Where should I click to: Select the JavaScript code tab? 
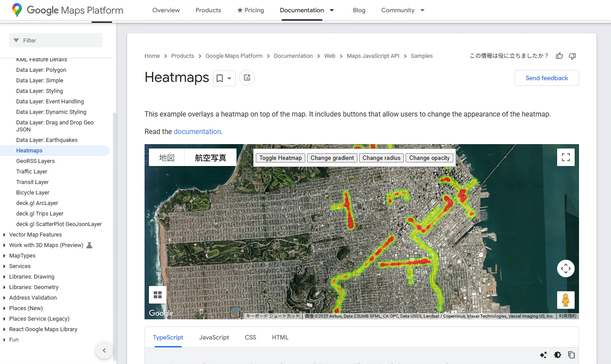[x=214, y=337]
